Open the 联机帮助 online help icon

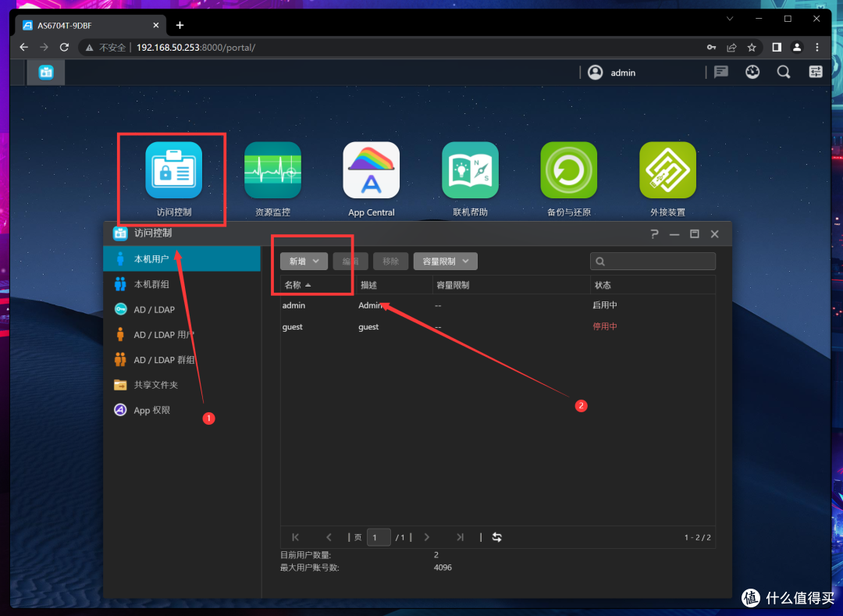point(470,170)
